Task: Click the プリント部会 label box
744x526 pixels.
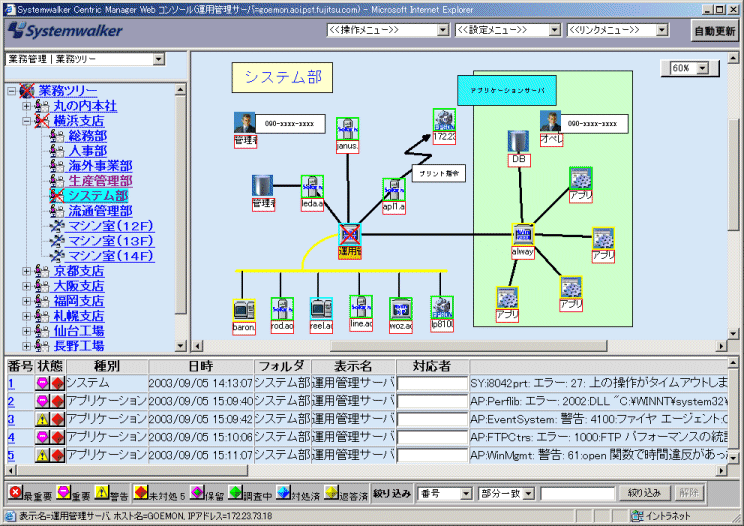Action: click(x=439, y=173)
